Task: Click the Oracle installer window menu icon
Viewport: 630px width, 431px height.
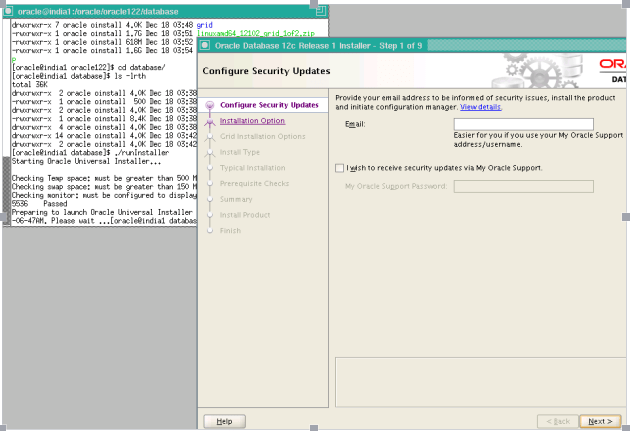Action: pos(205,45)
